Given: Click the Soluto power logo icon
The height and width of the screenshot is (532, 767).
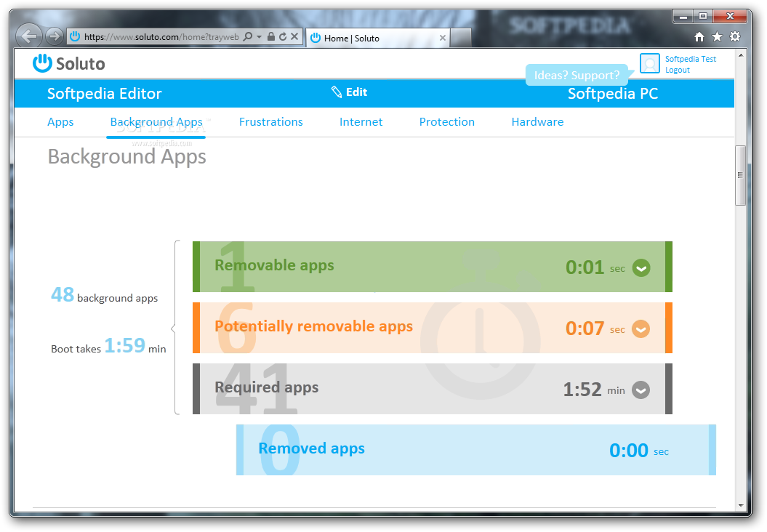Looking at the screenshot, I should [x=42, y=63].
